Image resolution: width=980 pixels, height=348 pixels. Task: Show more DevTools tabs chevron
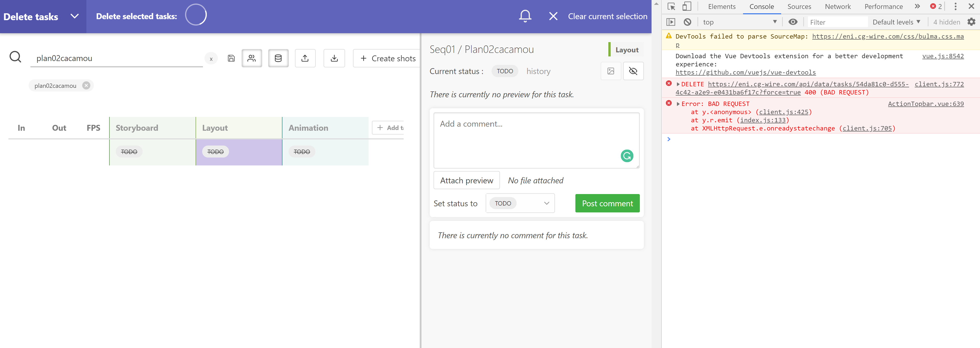[917, 6]
